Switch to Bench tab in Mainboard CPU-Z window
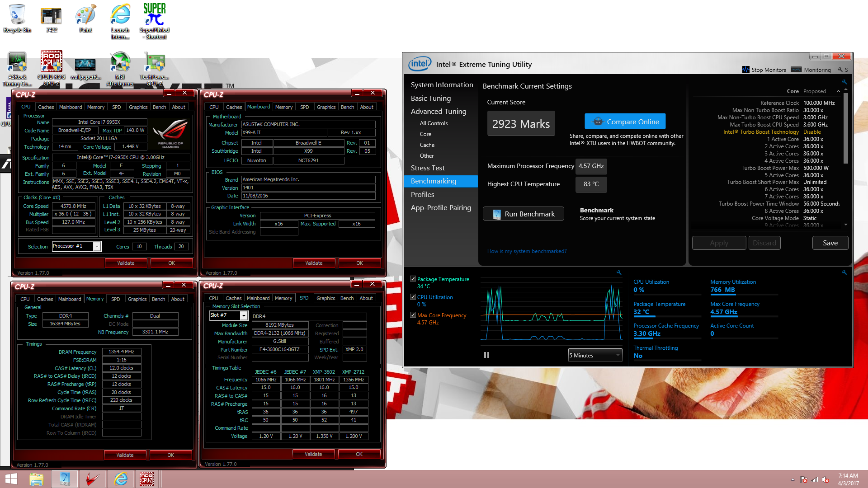This screenshot has width=868, height=488. click(347, 107)
